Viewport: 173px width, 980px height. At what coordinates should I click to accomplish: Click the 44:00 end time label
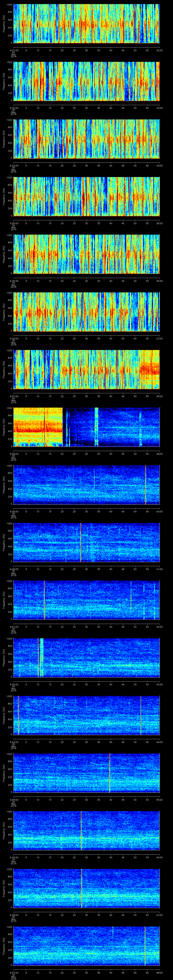tap(159, 742)
